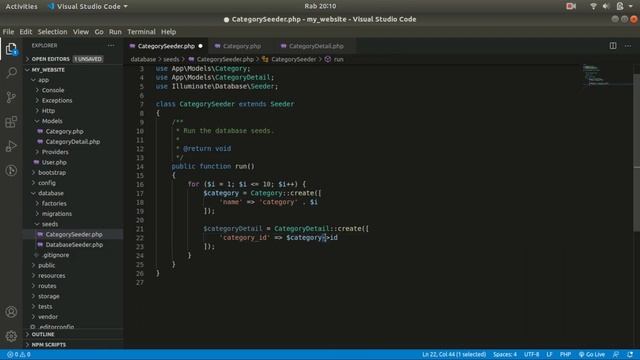Viewport: 640px width, 360px height.
Task: Open DatabaseSeeder.php file
Action: pos(74,245)
